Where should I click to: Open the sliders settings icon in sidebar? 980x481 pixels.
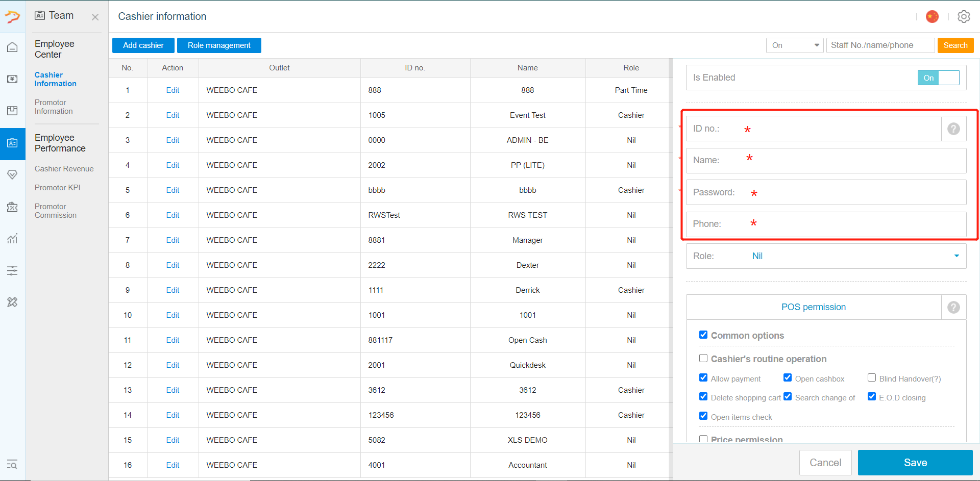tap(12, 270)
